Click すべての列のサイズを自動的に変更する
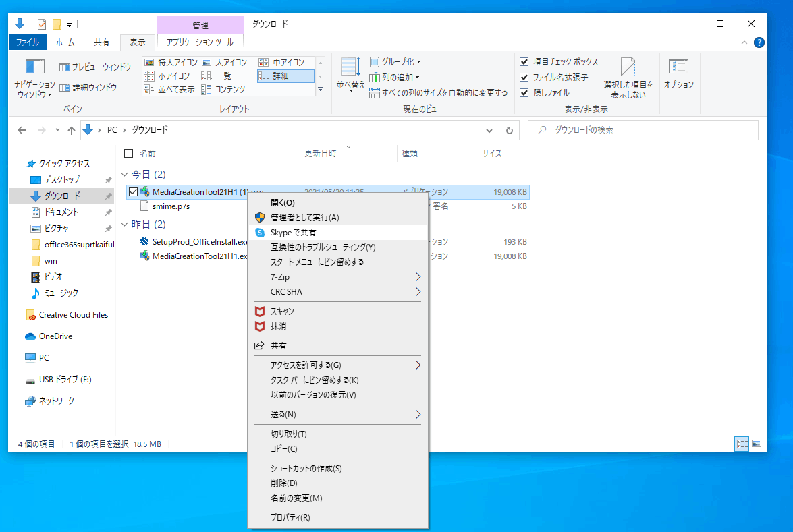Viewport: 793px width, 532px height. pos(438,93)
